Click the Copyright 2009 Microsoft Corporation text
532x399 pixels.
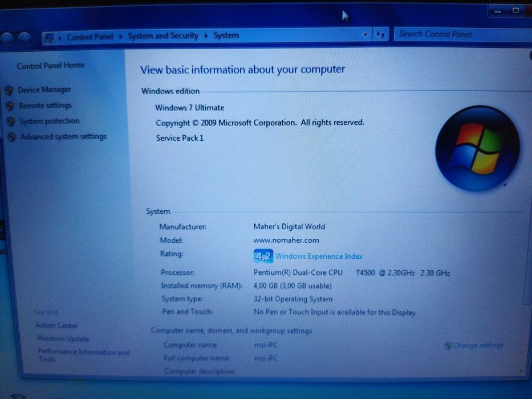point(260,123)
